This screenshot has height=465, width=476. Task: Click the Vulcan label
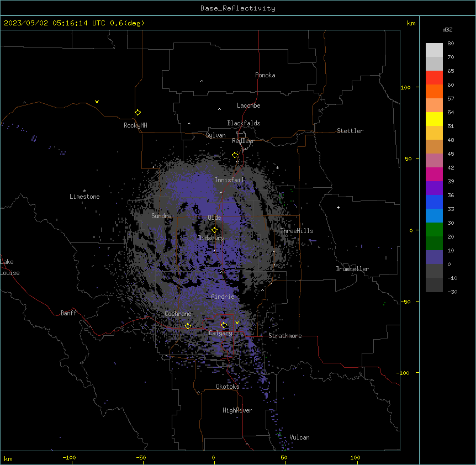300,437
